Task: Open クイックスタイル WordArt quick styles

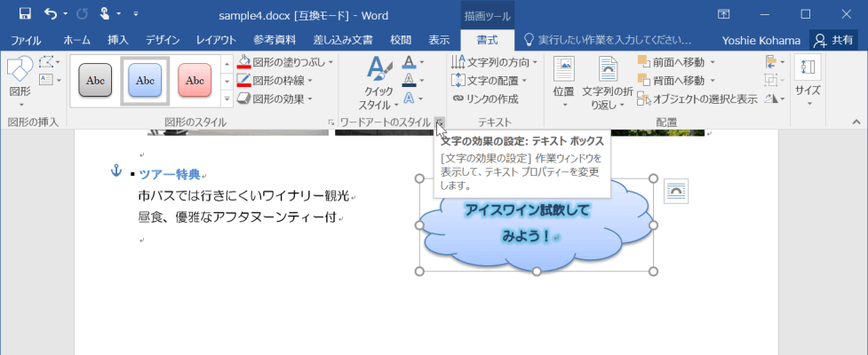Action: click(378, 83)
